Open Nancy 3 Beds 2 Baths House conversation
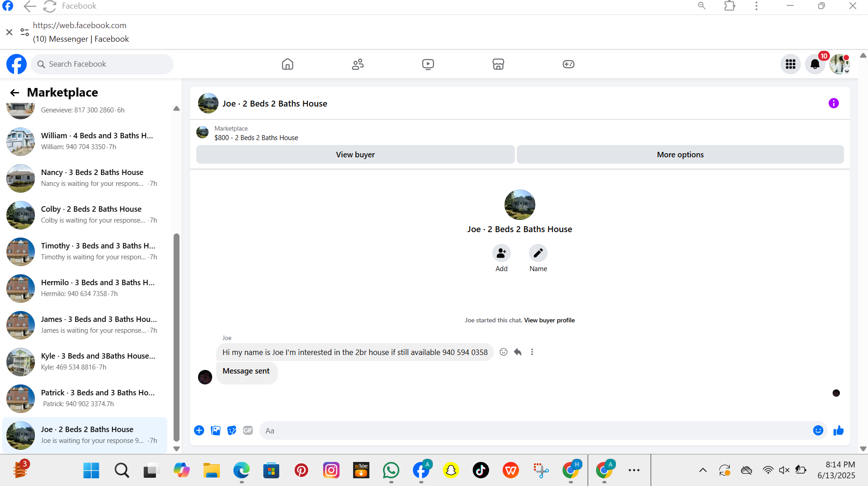Screen dimensions: 868x486 click(85, 178)
